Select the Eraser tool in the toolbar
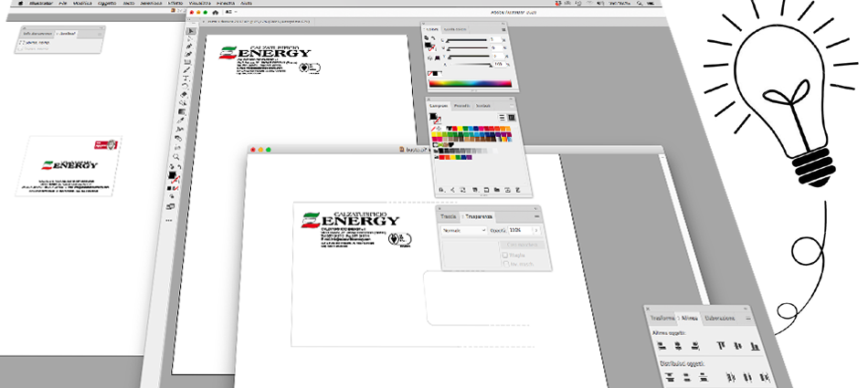This screenshot has height=388, width=868. click(x=184, y=95)
